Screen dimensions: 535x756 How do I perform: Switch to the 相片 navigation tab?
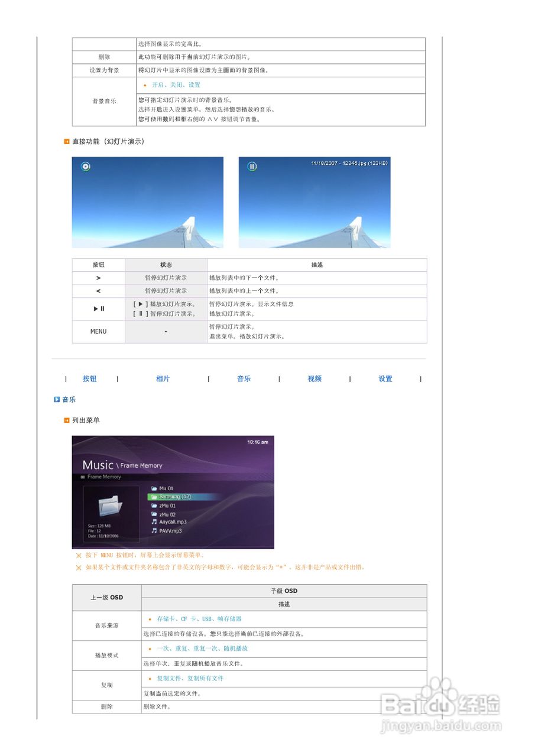pos(163,379)
